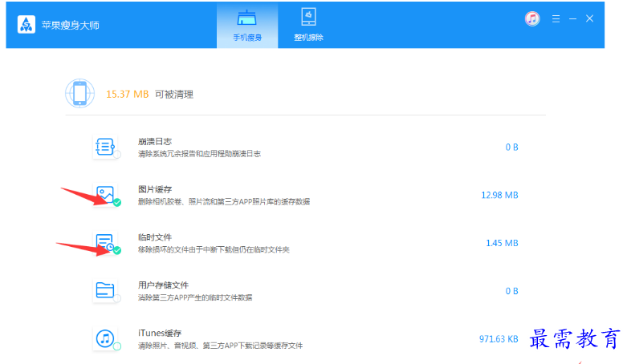Click the 用户存储文件 folder icon
This screenshot has width=627, height=364.
[x=104, y=290]
